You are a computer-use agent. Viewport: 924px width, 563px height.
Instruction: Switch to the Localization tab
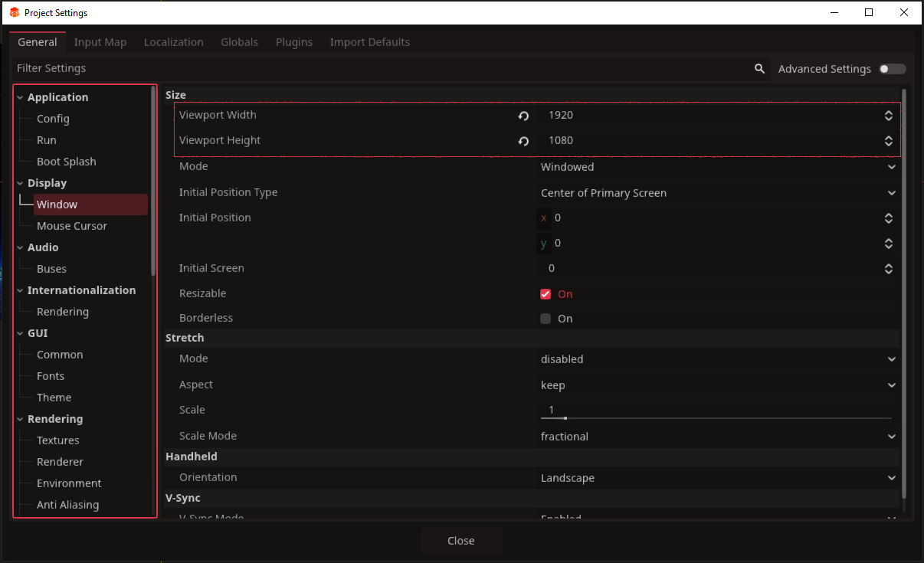174,42
